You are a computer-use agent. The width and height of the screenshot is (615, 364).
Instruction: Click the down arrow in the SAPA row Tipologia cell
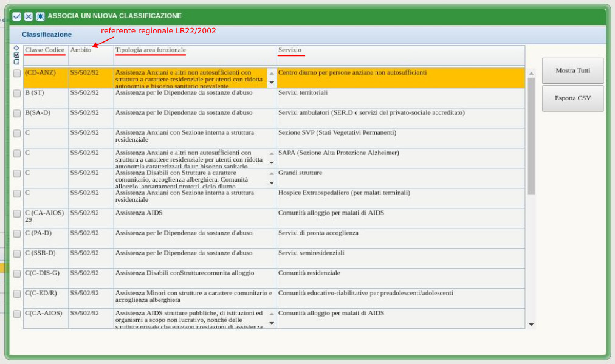pos(272,163)
